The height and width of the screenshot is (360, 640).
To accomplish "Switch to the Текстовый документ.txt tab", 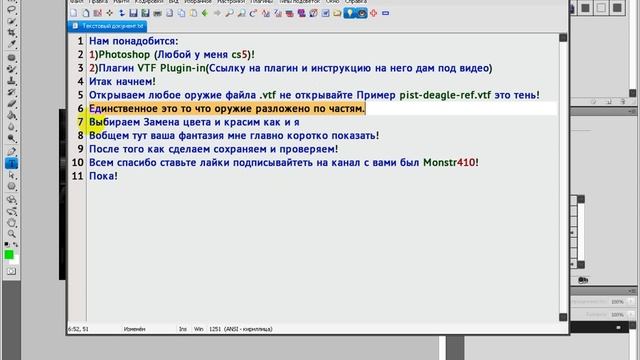I will point(108,26).
